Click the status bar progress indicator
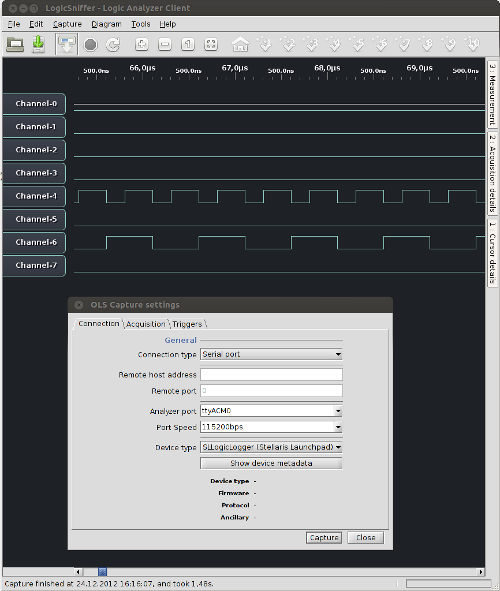This screenshot has height=591, width=500. point(448,583)
